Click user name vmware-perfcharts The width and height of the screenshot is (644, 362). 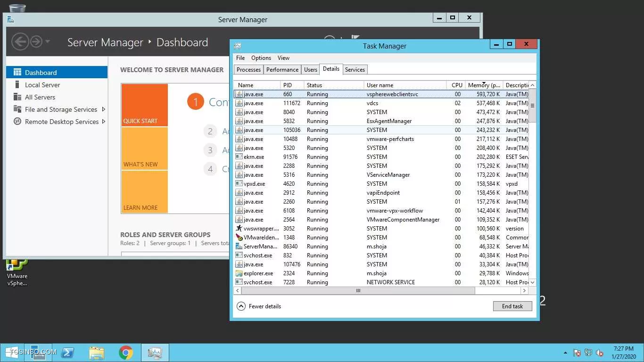coord(389,139)
